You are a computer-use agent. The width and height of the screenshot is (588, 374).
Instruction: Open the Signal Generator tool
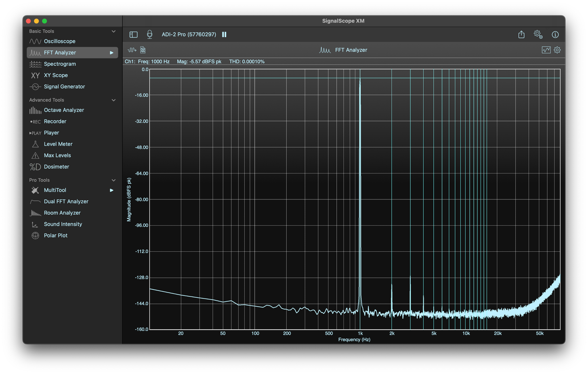pos(64,86)
